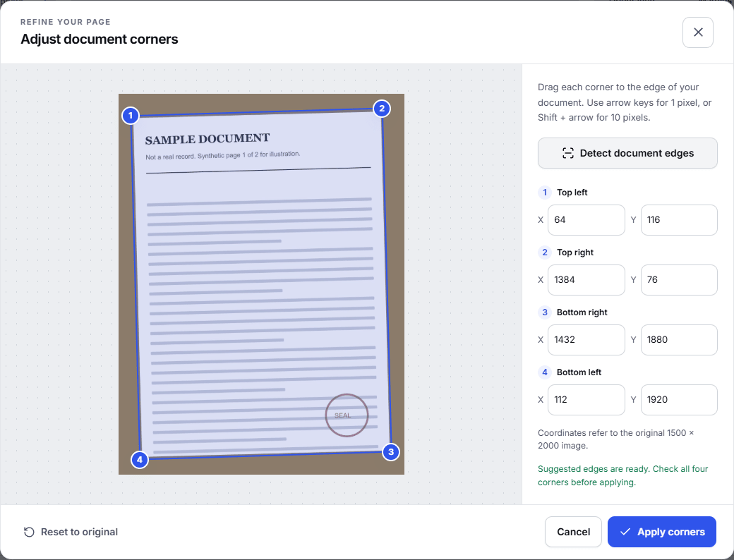Close the Adjust document corners dialog
The image size is (734, 560).
(x=697, y=32)
